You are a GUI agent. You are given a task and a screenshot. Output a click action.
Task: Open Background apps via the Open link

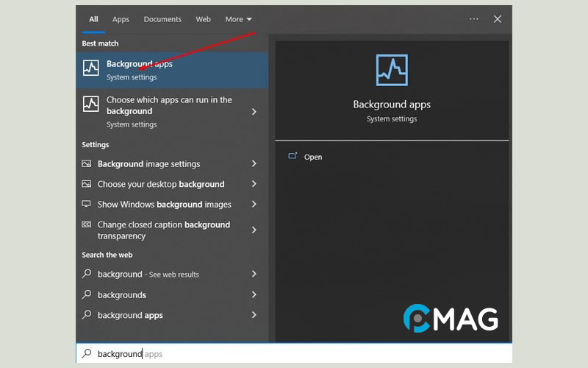click(313, 157)
